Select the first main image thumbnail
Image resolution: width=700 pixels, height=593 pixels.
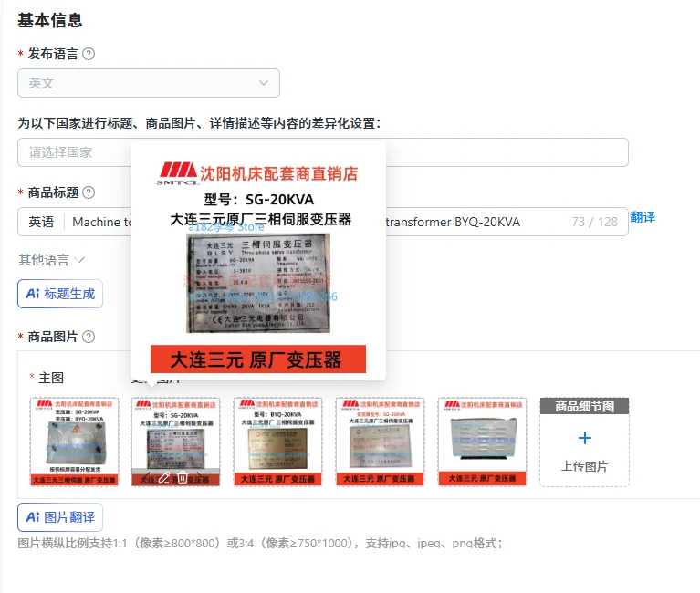(x=75, y=442)
